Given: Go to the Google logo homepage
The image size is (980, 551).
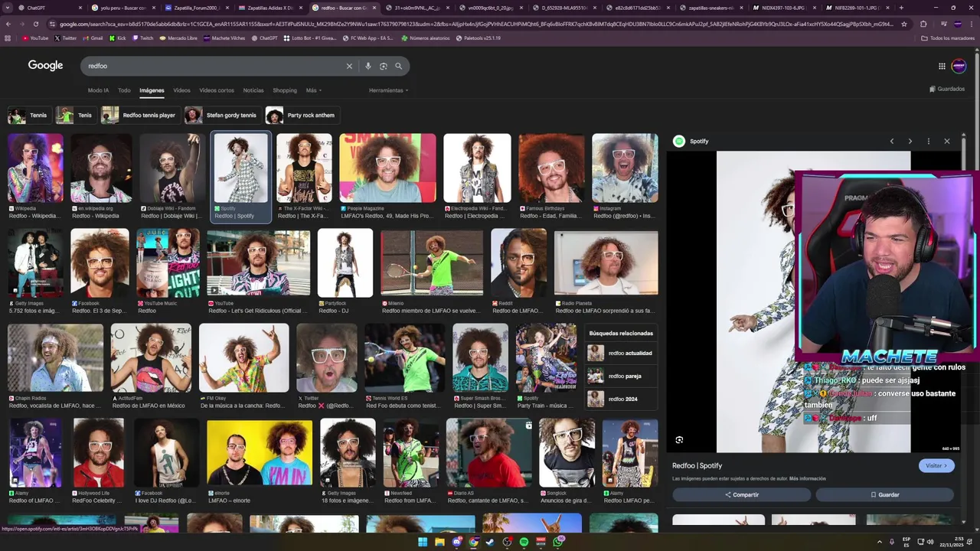Looking at the screenshot, I should pos(46,66).
